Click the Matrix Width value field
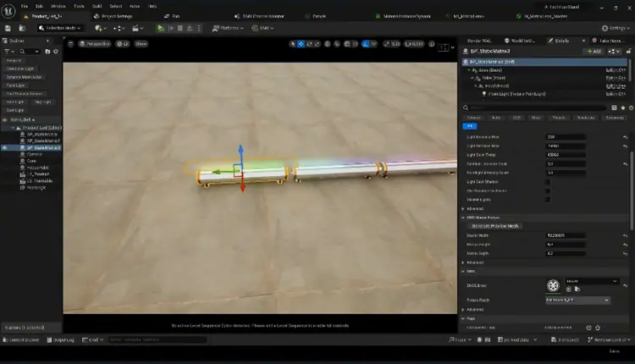635x364 pixels. click(x=566, y=235)
